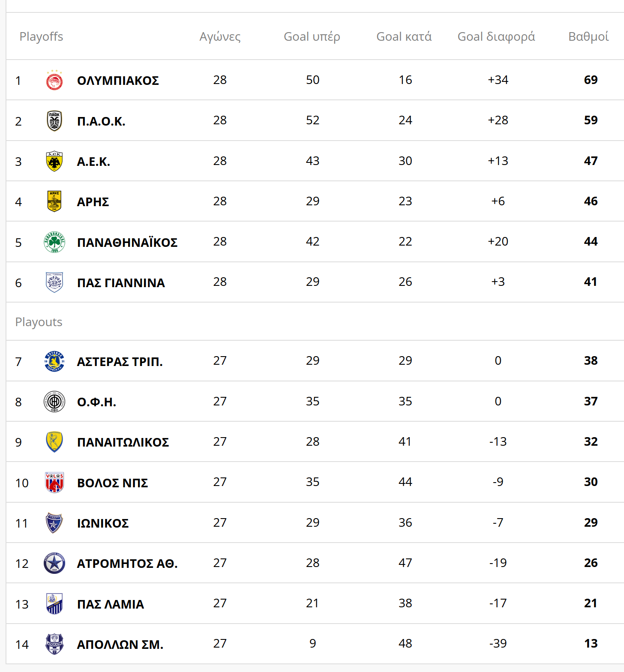The image size is (624, 672).
Task: Click the ΠΑΣ ΓΙΑΝΝΙΝΑ crest
Action: click(54, 282)
